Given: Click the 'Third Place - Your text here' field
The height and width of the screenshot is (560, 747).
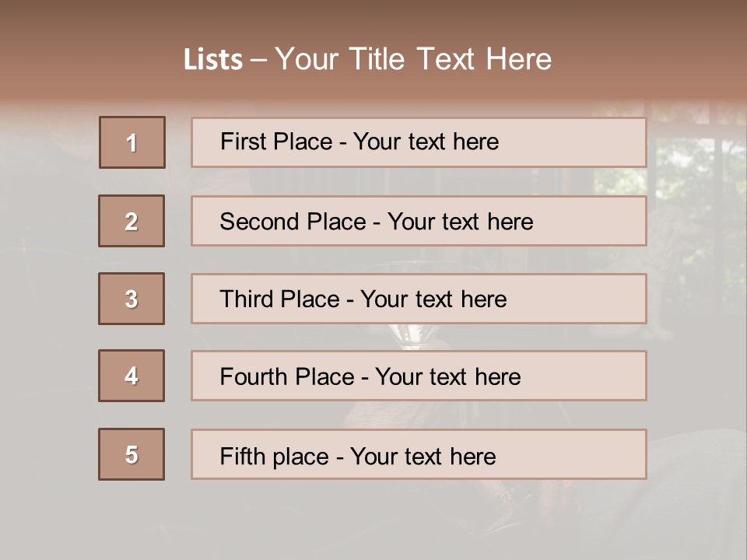Looking at the screenshot, I should click(x=419, y=299).
